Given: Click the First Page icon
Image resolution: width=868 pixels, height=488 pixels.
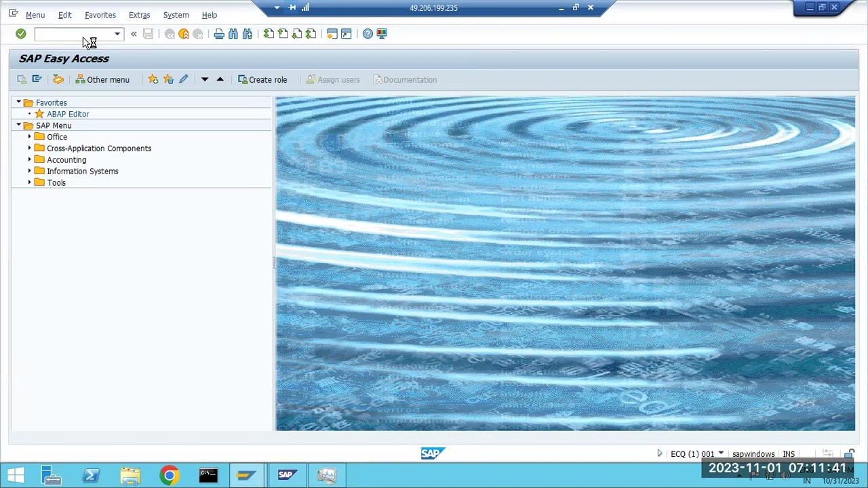Looking at the screenshot, I should [x=269, y=34].
